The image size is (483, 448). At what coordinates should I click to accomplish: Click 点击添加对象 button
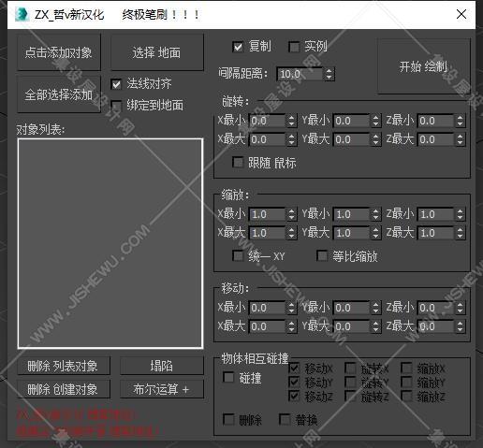point(59,52)
